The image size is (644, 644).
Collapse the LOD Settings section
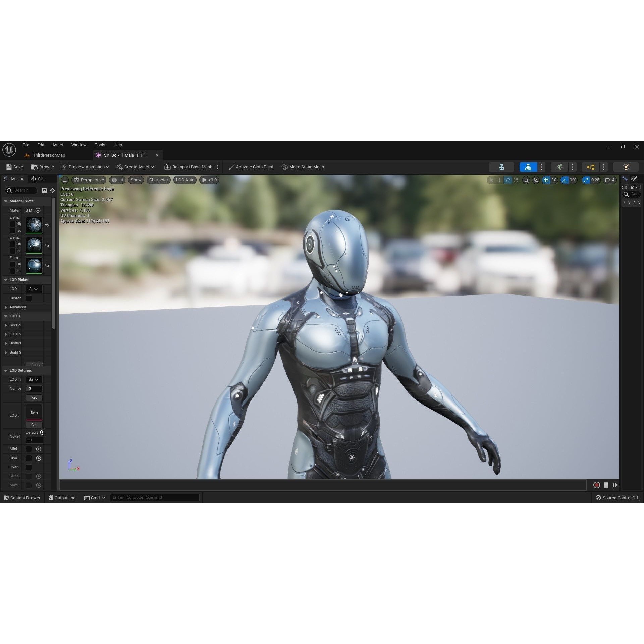[x=6, y=371]
